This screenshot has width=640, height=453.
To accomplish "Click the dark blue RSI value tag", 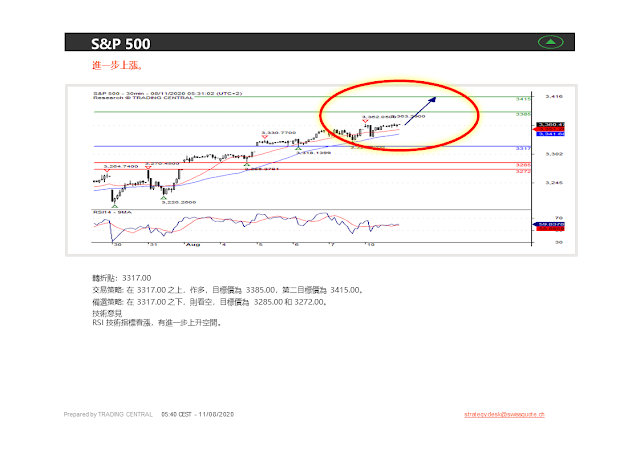I will pos(549,224).
